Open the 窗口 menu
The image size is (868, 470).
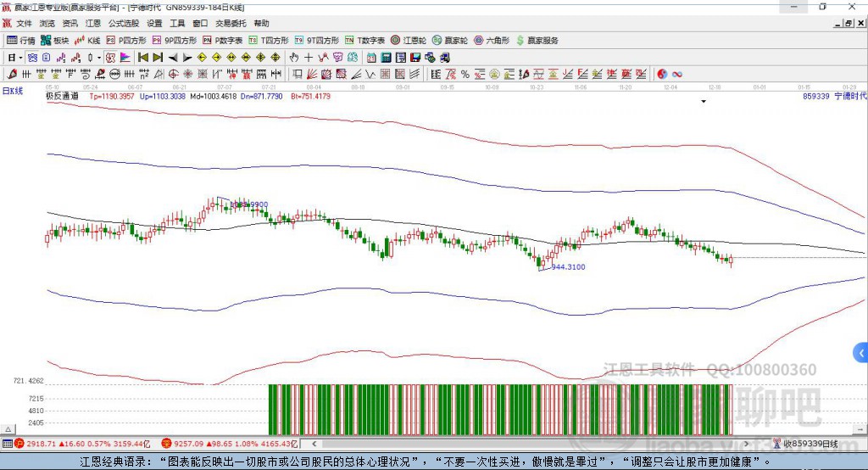(x=200, y=23)
